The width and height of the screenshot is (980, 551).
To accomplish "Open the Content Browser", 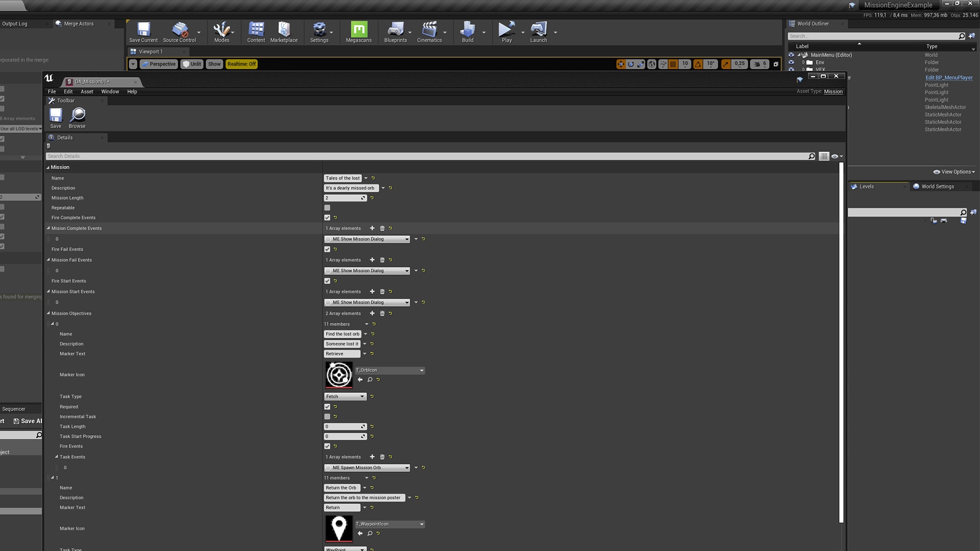I will [x=256, y=32].
